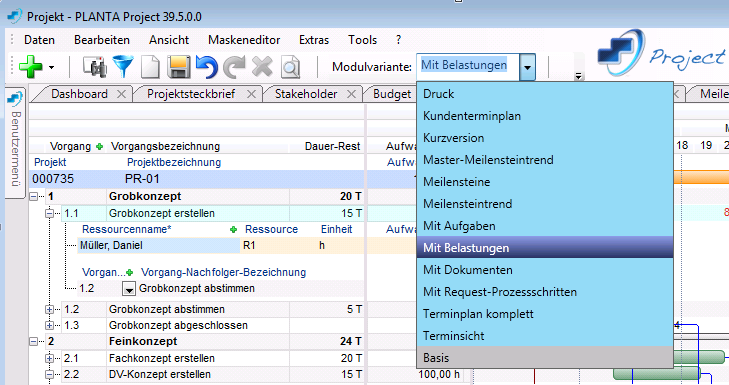Expand task 1.3 Grobkonzept abgeschlossen
Image resolution: width=729 pixels, height=385 pixels.
point(49,325)
